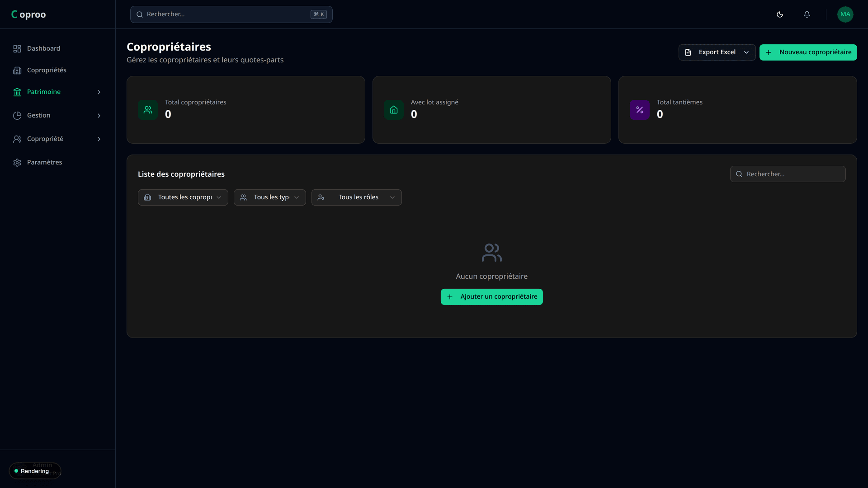Image resolution: width=868 pixels, height=488 pixels.
Task: Expand the Copropriété sidebar chevron
Action: [x=99, y=139]
